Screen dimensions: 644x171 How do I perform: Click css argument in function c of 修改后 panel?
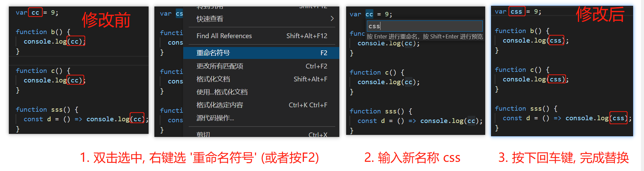pyautogui.click(x=556, y=79)
